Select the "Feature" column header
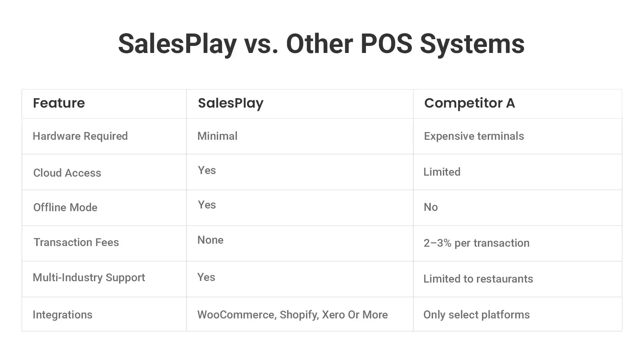Screen dimensions: 644x362 coord(59,103)
